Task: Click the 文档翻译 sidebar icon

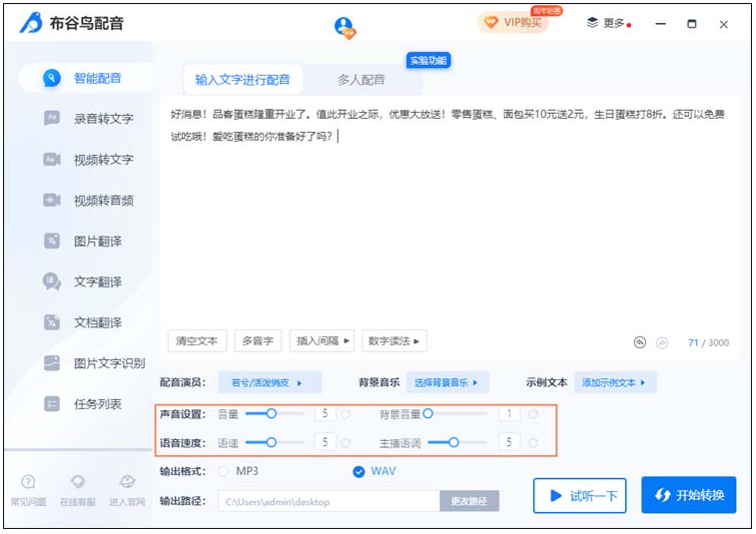Action: (x=52, y=323)
